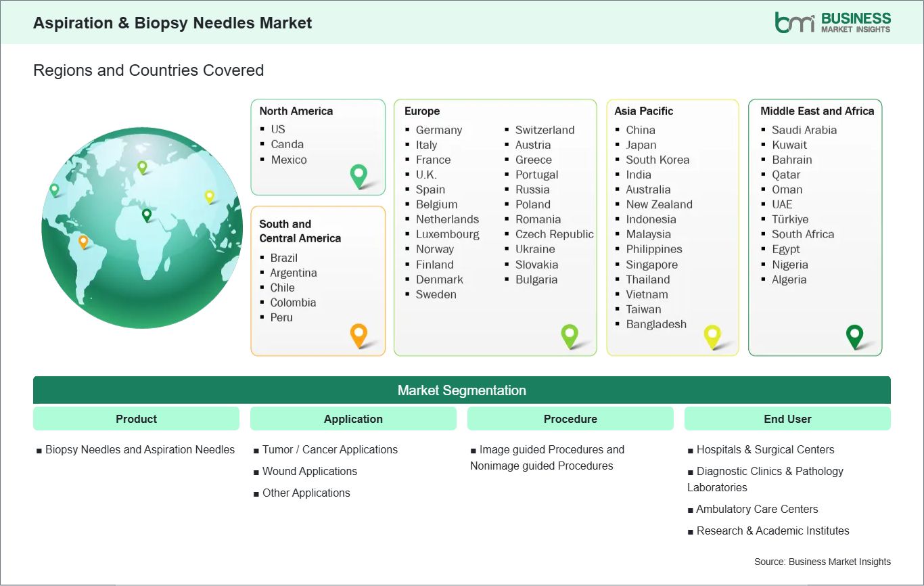This screenshot has height=586, width=924.
Task: Click Tumor / Cancer Applications item
Action: [x=329, y=449]
